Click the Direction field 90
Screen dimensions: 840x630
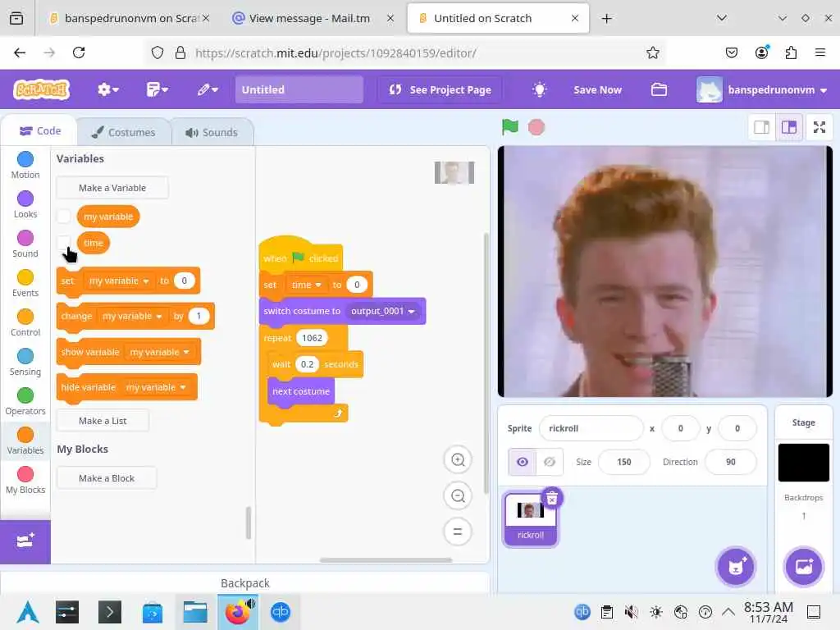click(x=731, y=462)
